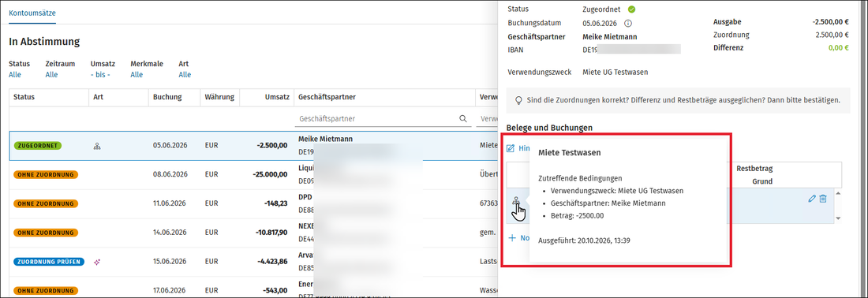The width and height of the screenshot is (868, 298).
Task: Select the amount -543,00
Action: pos(275,290)
